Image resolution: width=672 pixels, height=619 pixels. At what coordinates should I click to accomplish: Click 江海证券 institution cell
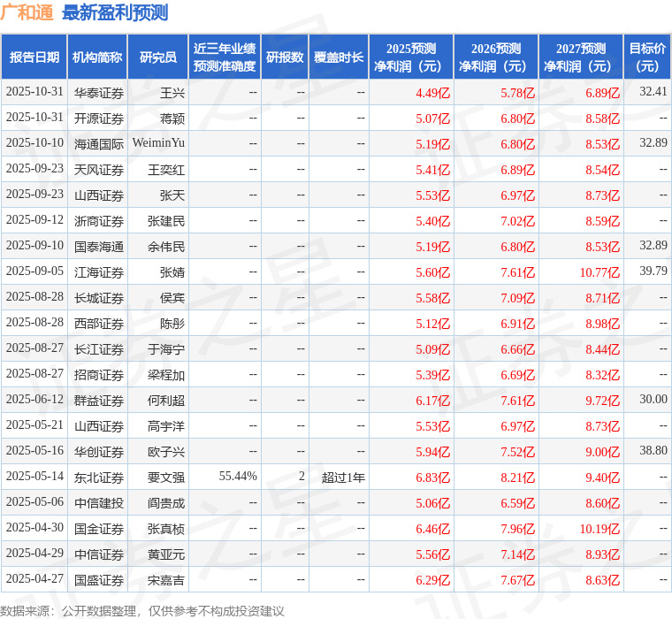click(98, 272)
